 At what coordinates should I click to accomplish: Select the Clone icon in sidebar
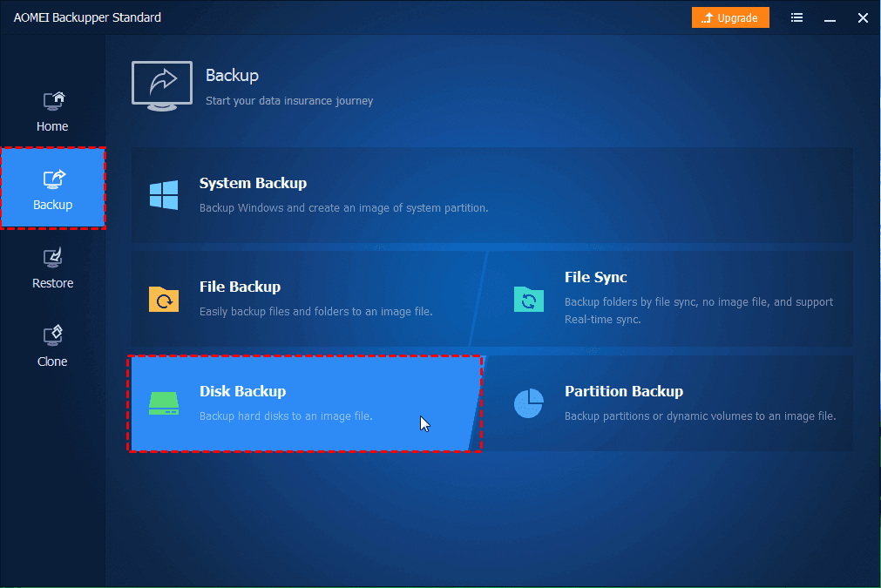click(x=52, y=335)
